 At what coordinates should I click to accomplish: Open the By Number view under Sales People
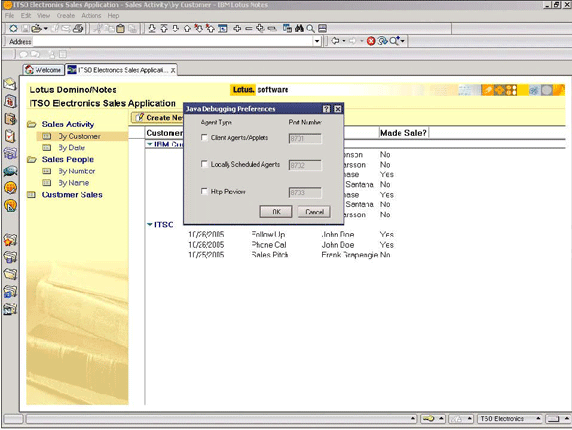tap(77, 171)
